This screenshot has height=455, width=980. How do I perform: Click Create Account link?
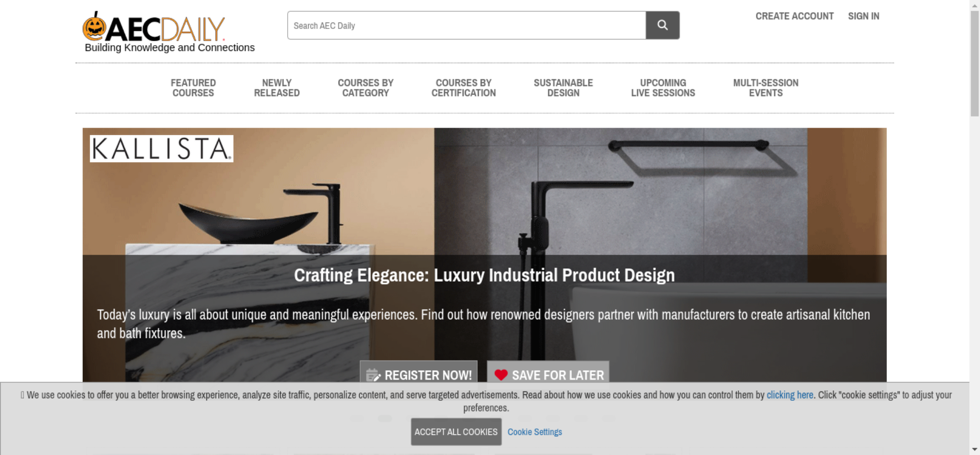(794, 16)
